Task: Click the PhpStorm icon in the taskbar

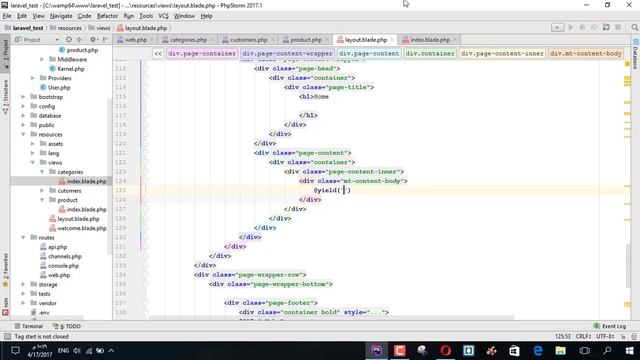Action: point(376,351)
